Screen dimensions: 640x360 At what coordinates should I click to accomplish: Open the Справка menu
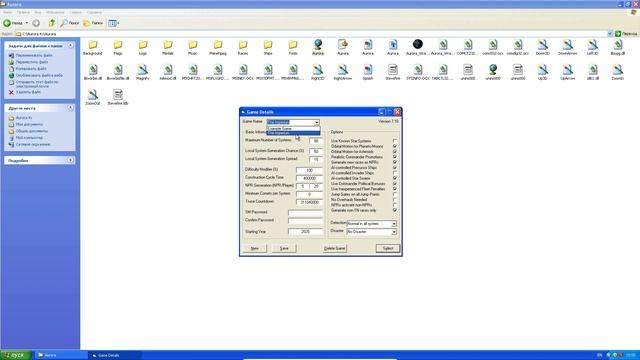coord(94,13)
